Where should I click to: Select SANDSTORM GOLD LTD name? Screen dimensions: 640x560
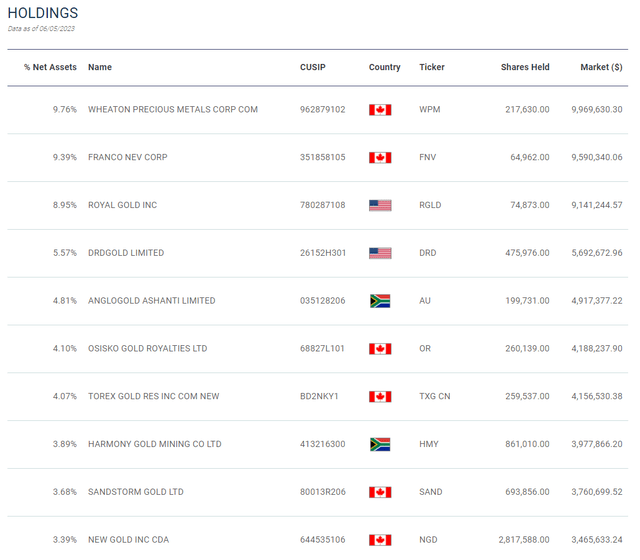136,491
